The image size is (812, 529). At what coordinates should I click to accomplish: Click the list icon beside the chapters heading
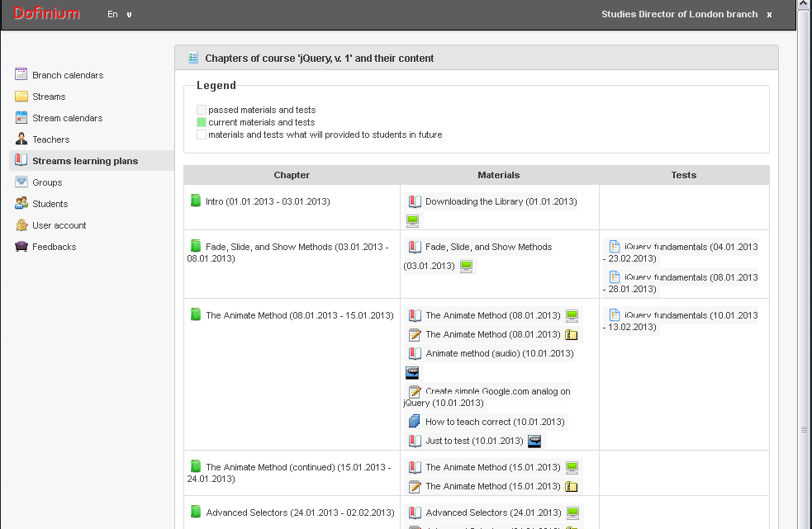pos(193,58)
